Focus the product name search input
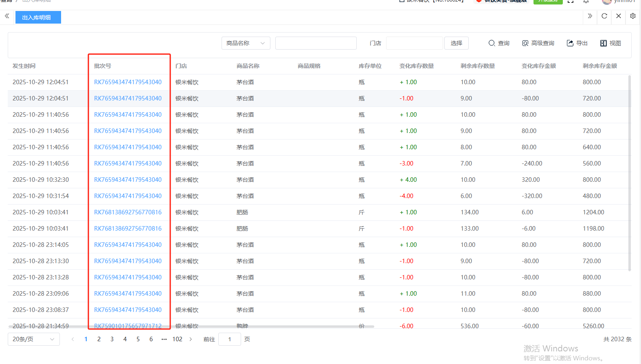641x364 pixels. 316,43
